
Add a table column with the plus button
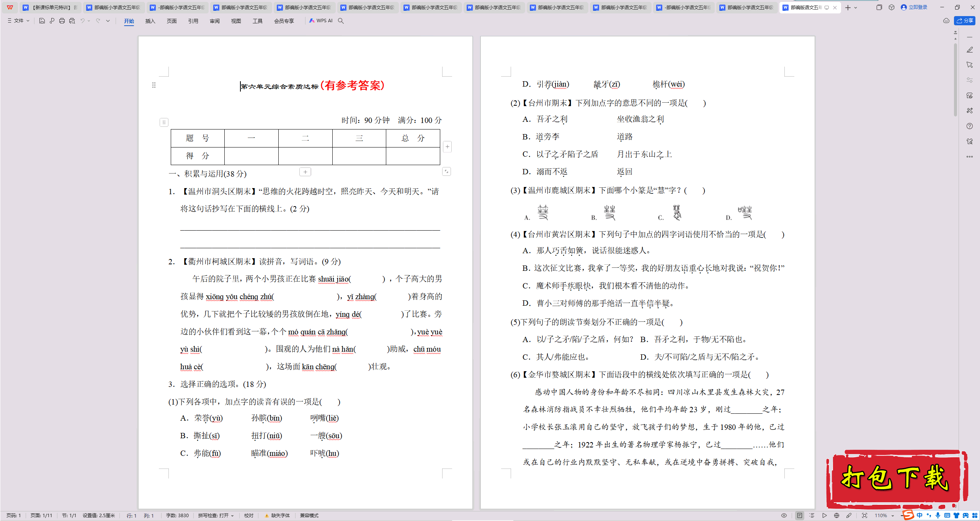point(447,147)
